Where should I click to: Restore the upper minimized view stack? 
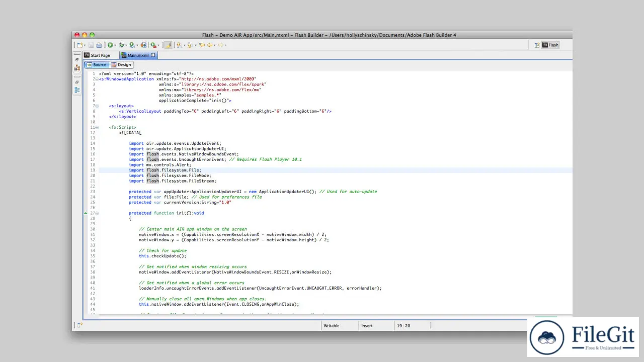77,59
